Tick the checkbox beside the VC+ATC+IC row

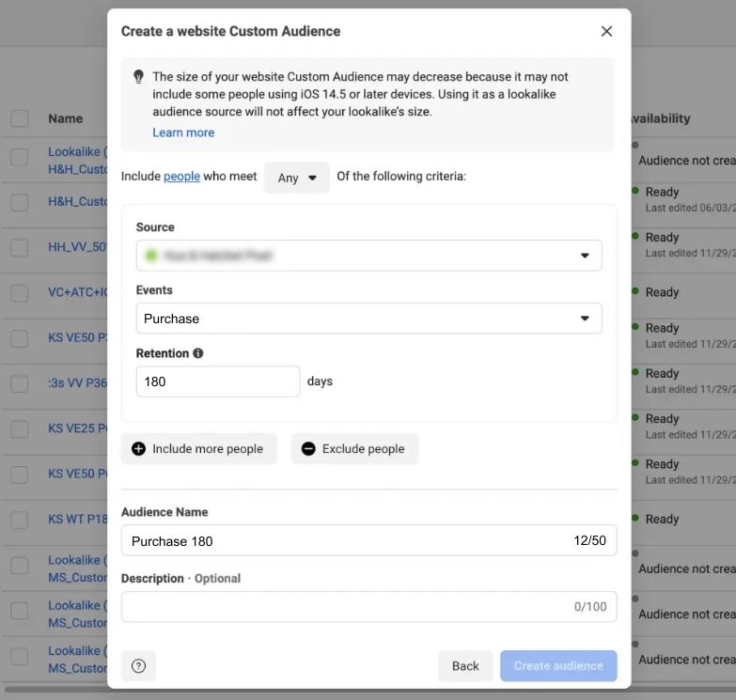20,292
